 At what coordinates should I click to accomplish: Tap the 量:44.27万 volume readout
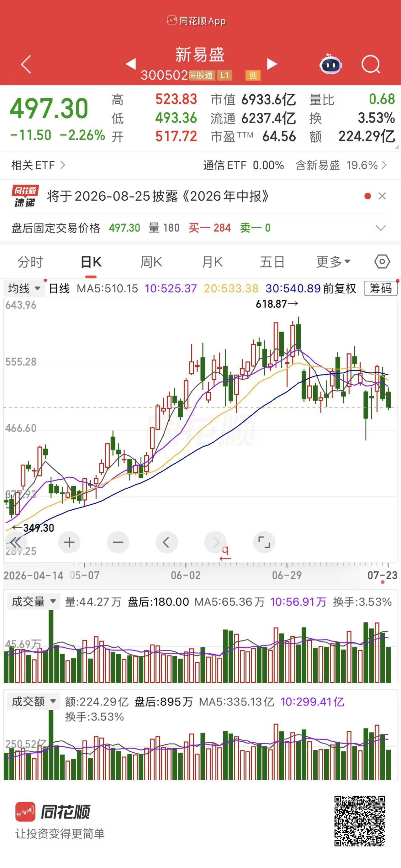point(93,602)
